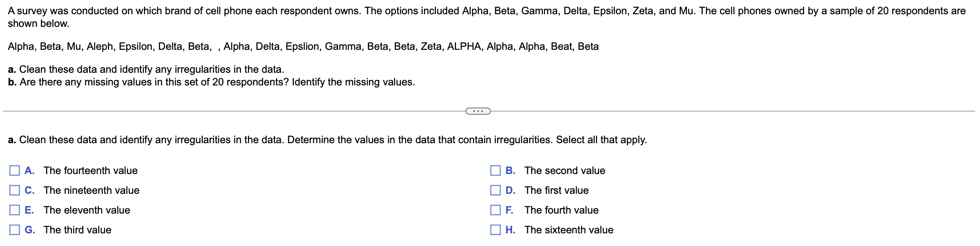This screenshot has width=980, height=246.
Task: Mark the option E checkbox
Action: [15, 210]
